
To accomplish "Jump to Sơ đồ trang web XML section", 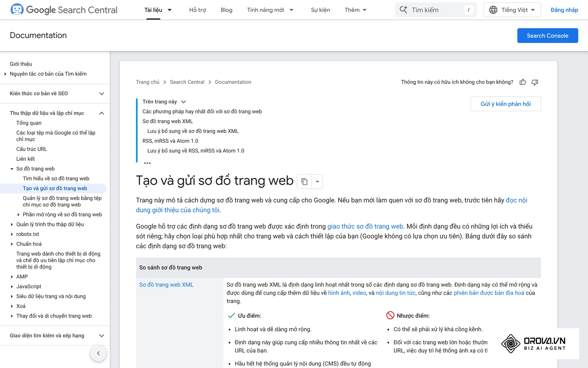I will click(168, 121).
